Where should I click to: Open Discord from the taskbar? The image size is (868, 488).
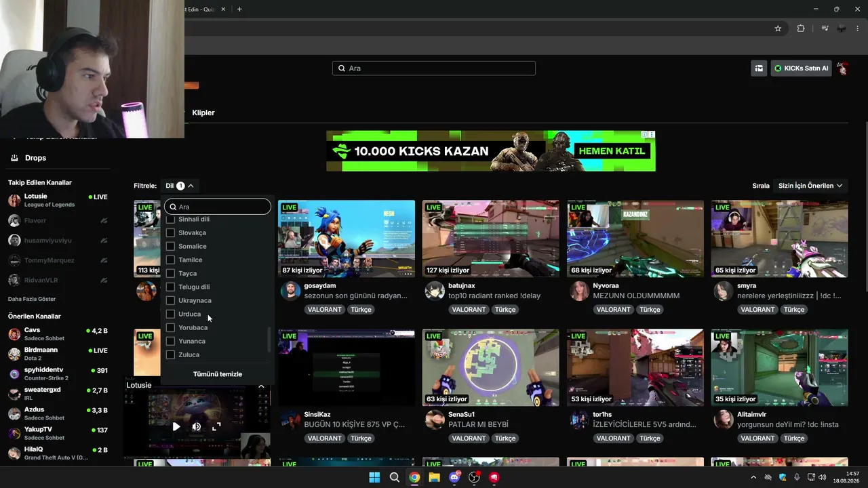pos(454,477)
